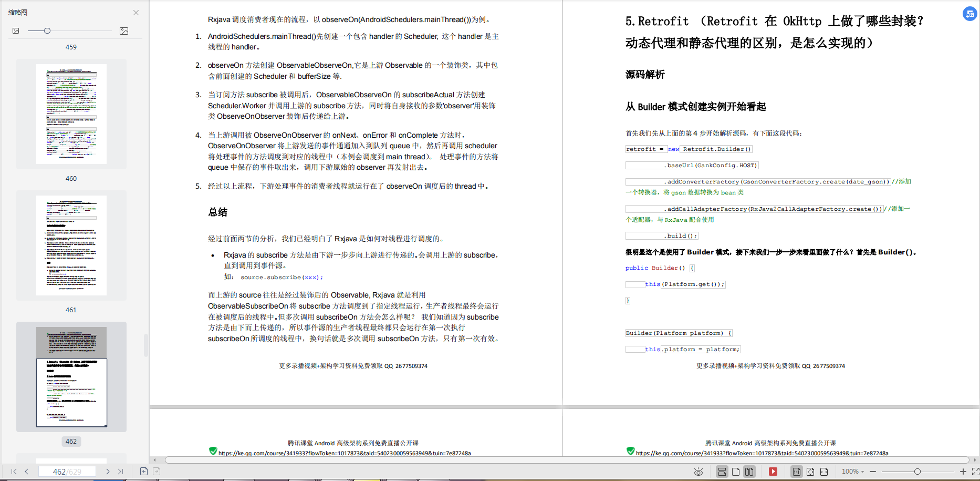Jump to the first page
The image size is (980, 481).
(14, 472)
